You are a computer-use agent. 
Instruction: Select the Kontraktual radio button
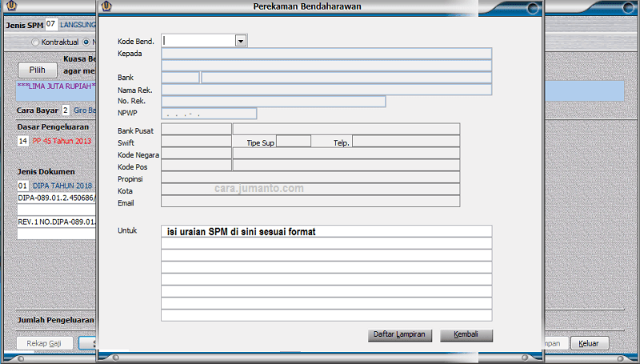pyautogui.click(x=35, y=42)
